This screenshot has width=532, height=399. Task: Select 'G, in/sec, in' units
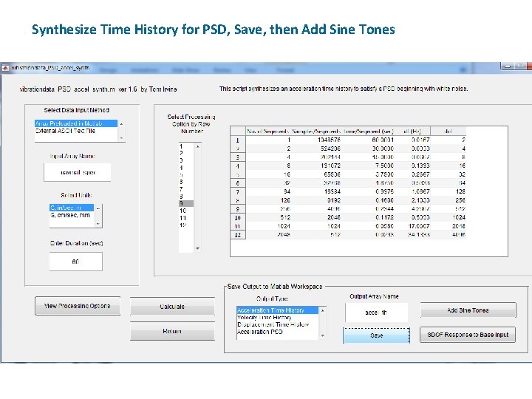pos(72,208)
